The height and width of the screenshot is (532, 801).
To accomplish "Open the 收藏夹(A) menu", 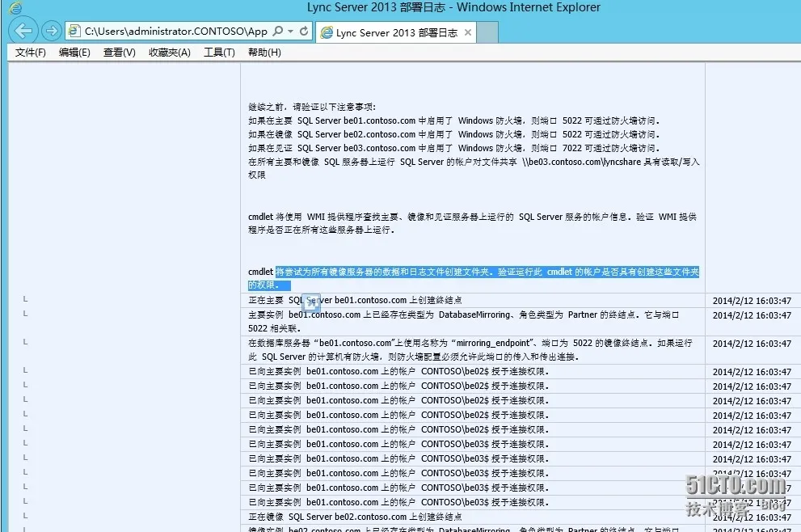I will 170,52.
